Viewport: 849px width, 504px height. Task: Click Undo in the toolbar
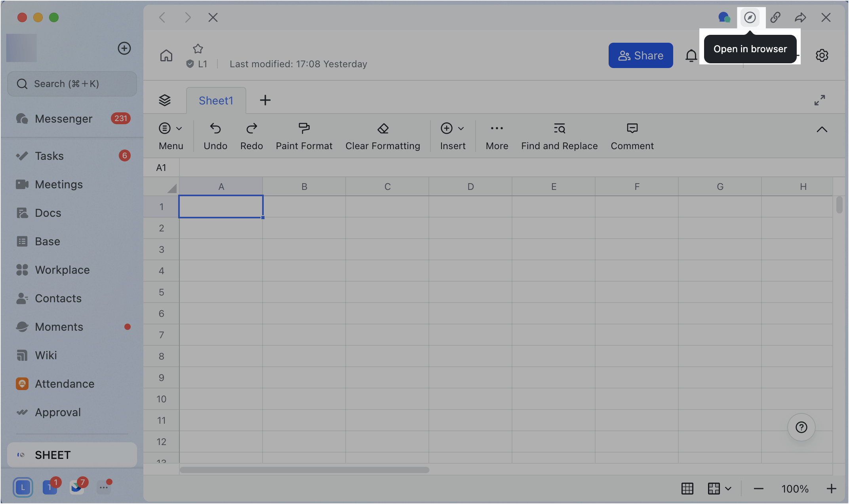(215, 136)
